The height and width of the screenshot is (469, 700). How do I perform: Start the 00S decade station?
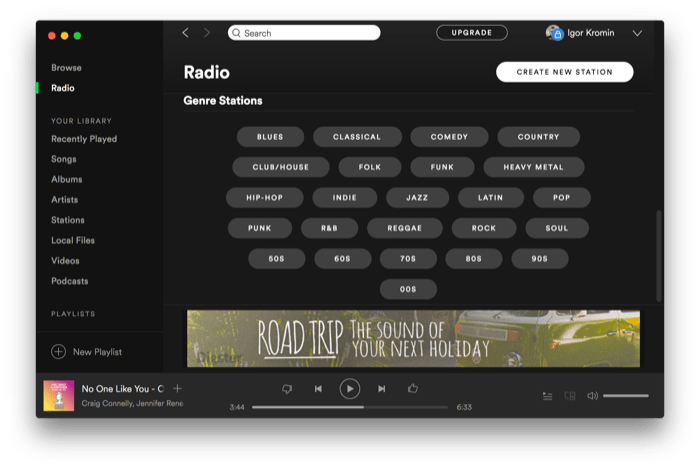tap(408, 289)
